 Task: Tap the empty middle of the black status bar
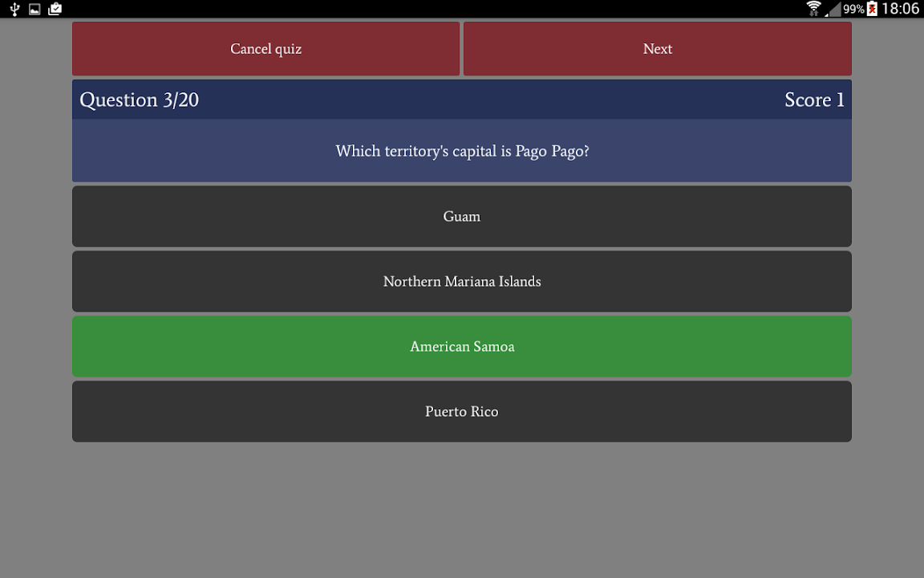coord(433,9)
